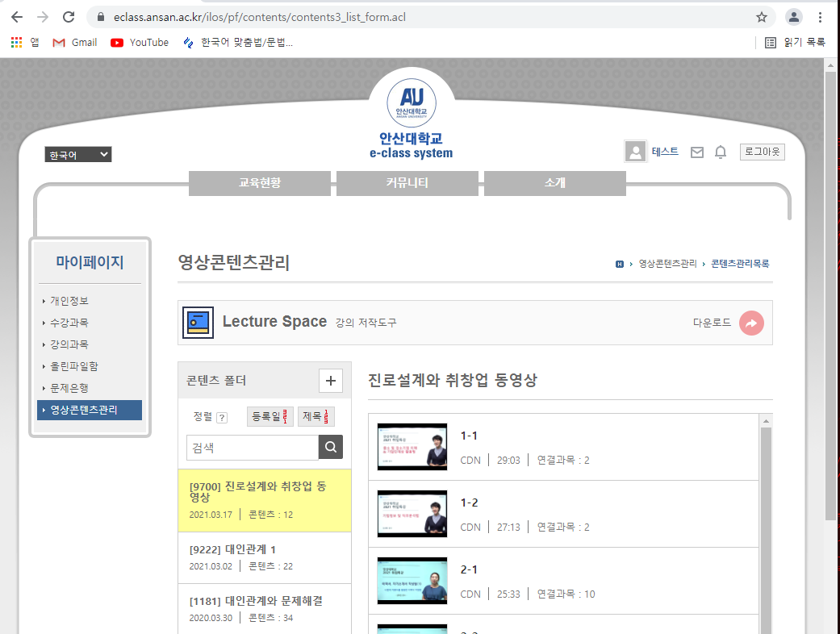
Task: Click the 영상콘텐츠관리 breadcrumb
Action: coord(667,264)
